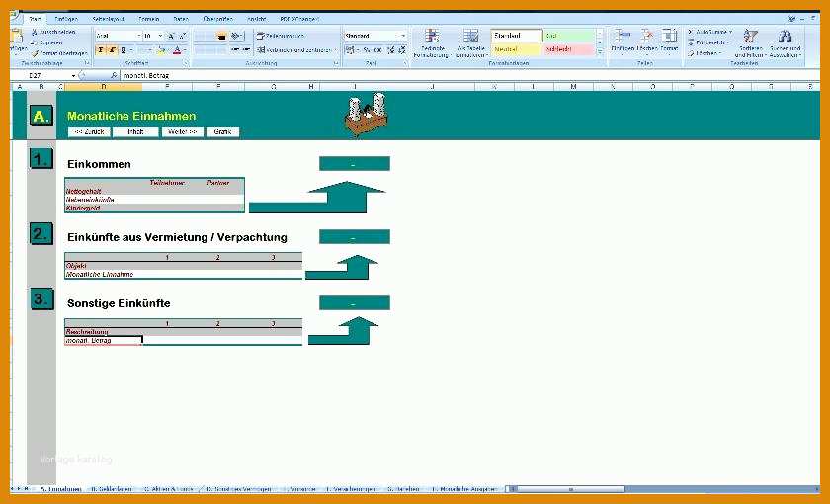
Task: Switch to Aktien & Fonds sheet tab
Action: click(x=169, y=489)
